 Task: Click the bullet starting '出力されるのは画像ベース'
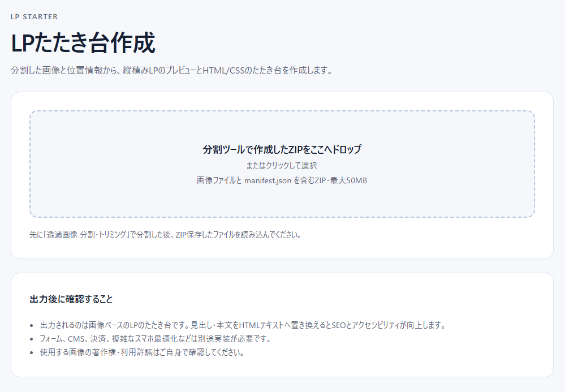pos(243,325)
